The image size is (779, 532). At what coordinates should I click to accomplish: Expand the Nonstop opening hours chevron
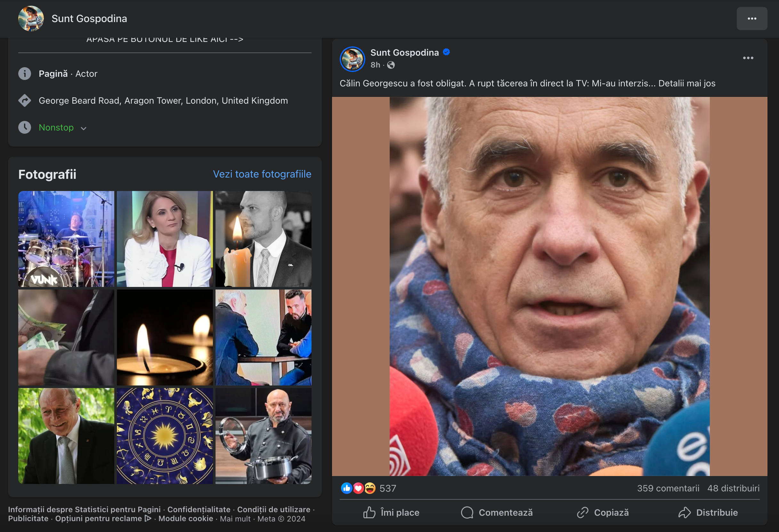(x=84, y=128)
